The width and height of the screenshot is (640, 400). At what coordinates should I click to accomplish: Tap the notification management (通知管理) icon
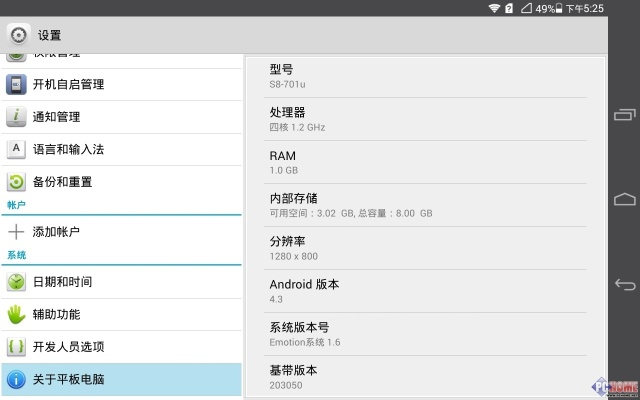pos(16,117)
